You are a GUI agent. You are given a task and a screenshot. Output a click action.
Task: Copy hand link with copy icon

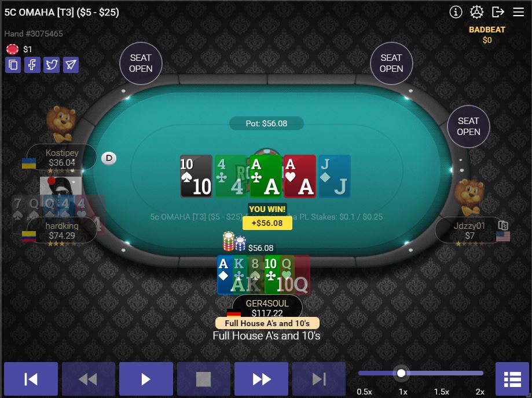[x=13, y=65]
